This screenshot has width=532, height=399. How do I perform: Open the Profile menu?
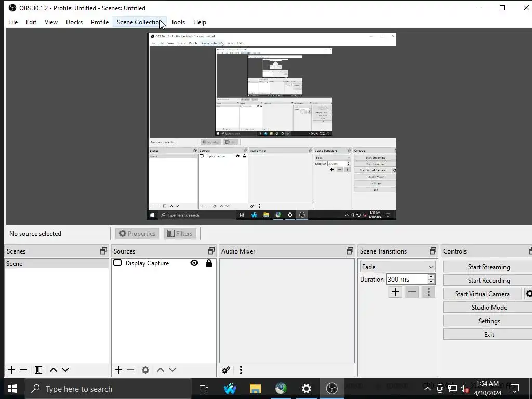pyautogui.click(x=100, y=22)
